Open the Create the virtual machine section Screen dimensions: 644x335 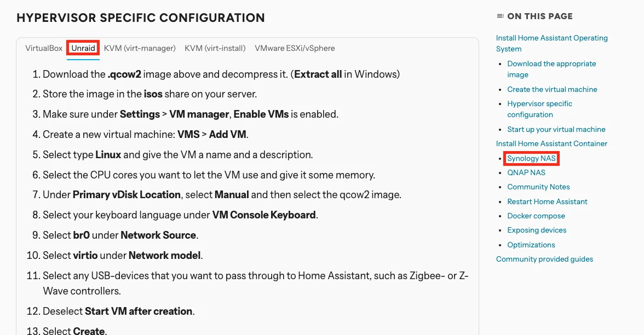pos(552,89)
